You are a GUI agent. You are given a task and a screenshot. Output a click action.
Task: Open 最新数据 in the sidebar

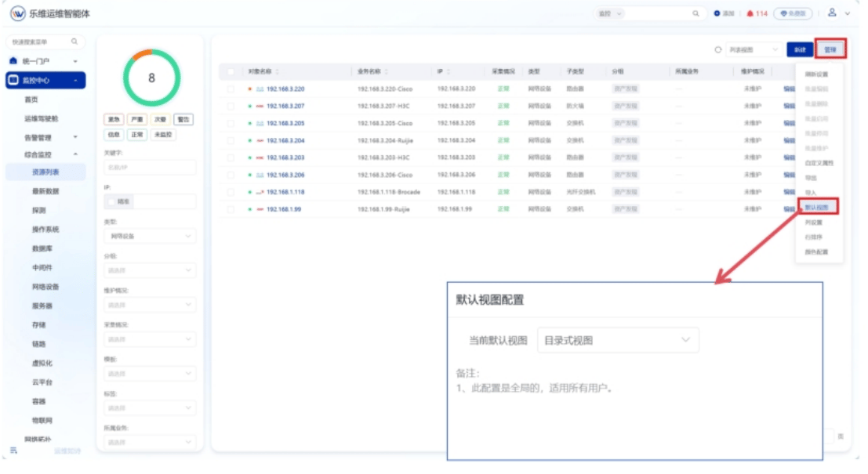click(45, 191)
